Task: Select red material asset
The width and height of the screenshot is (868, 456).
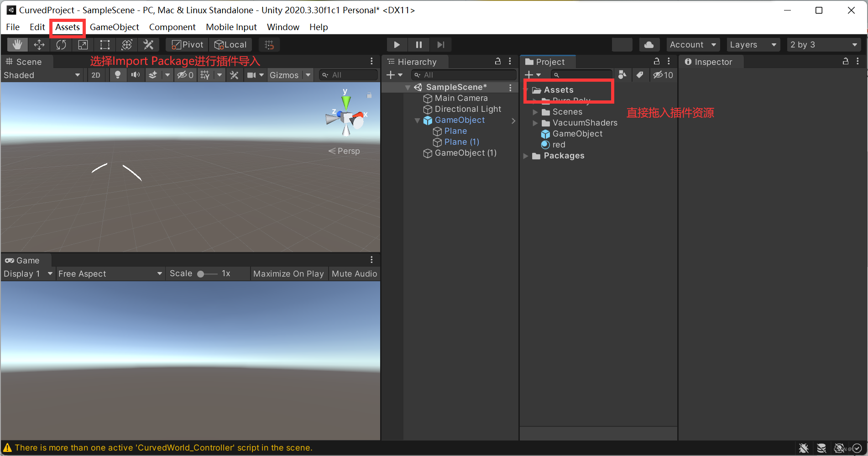Action: 559,145
